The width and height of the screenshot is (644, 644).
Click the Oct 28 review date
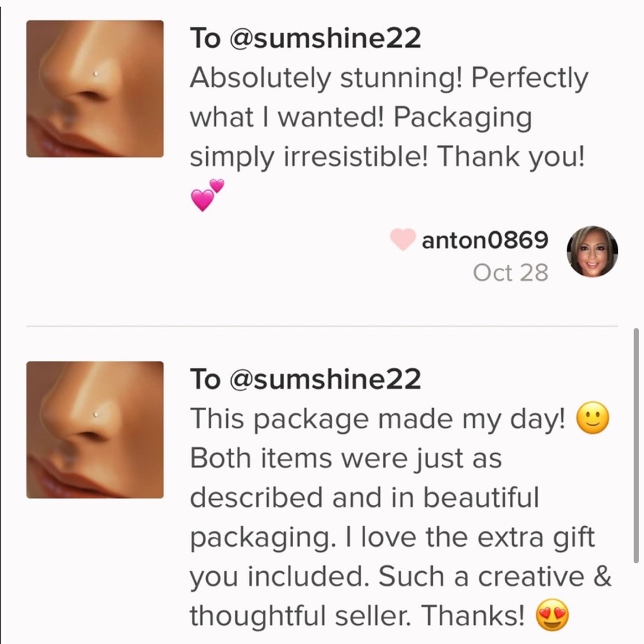510,272
